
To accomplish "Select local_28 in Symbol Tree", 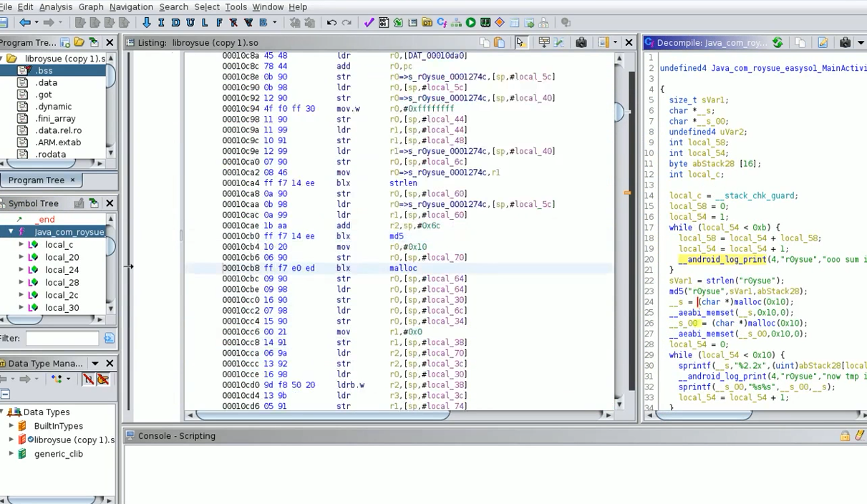I will tap(62, 283).
